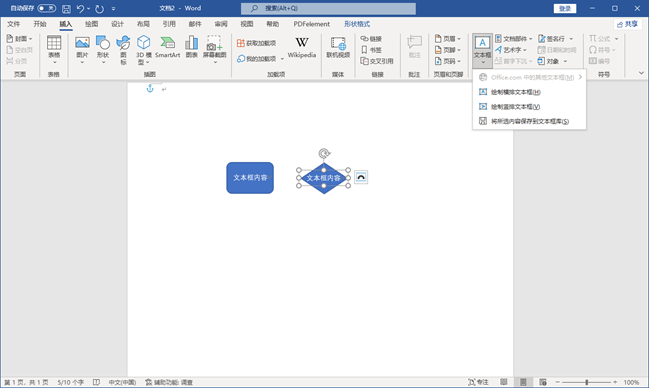Click the Wikipedia add-in icon
Screen dimensions: 649x388
pyautogui.click(x=302, y=47)
